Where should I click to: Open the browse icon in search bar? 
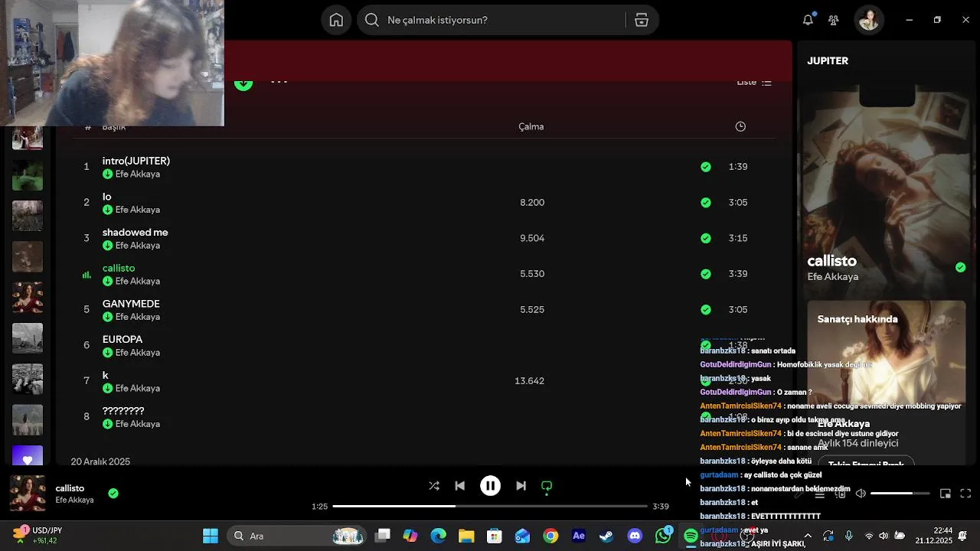click(x=642, y=20)
